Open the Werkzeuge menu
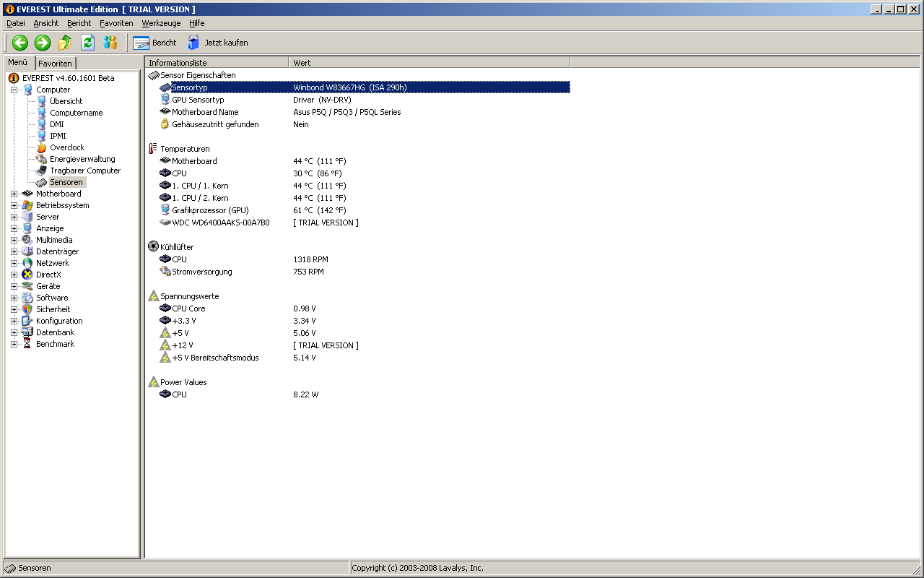Image resolution: width=924 pixels, height=578 pixels. coord(161,23)
